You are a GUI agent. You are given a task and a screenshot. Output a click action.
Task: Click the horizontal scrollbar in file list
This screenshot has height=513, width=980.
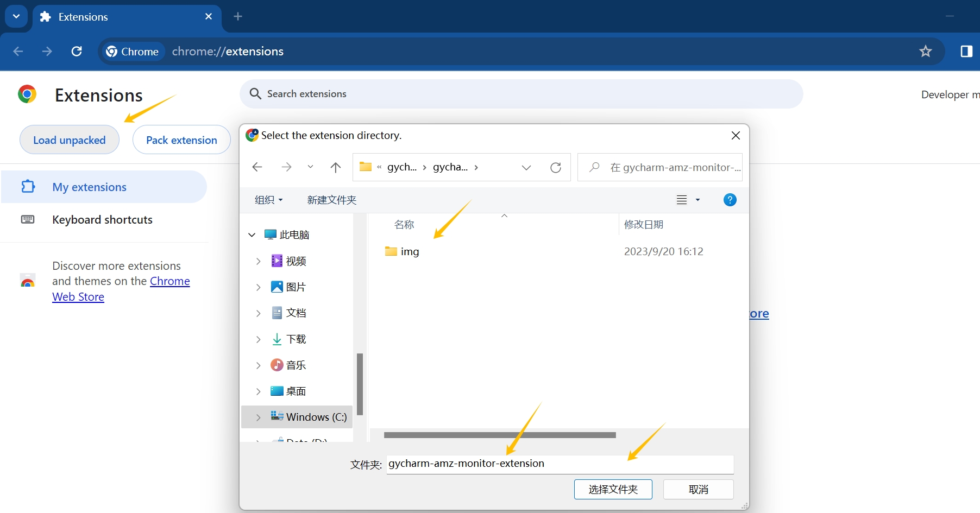pos(499,435)
